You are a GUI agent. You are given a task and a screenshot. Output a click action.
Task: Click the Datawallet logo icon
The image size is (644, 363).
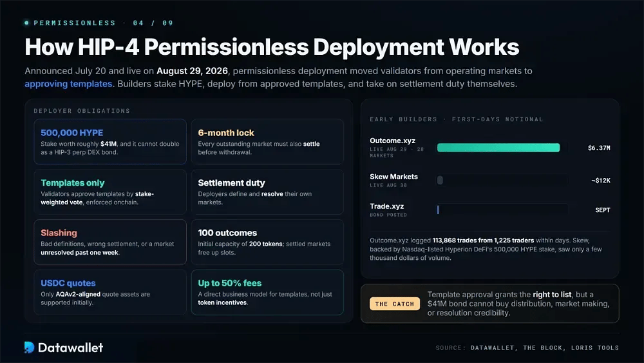pyautogui.click(x=29, y=348)
